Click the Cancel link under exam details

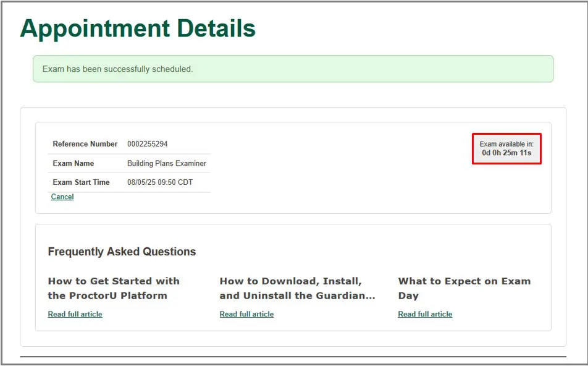point(62,197)
